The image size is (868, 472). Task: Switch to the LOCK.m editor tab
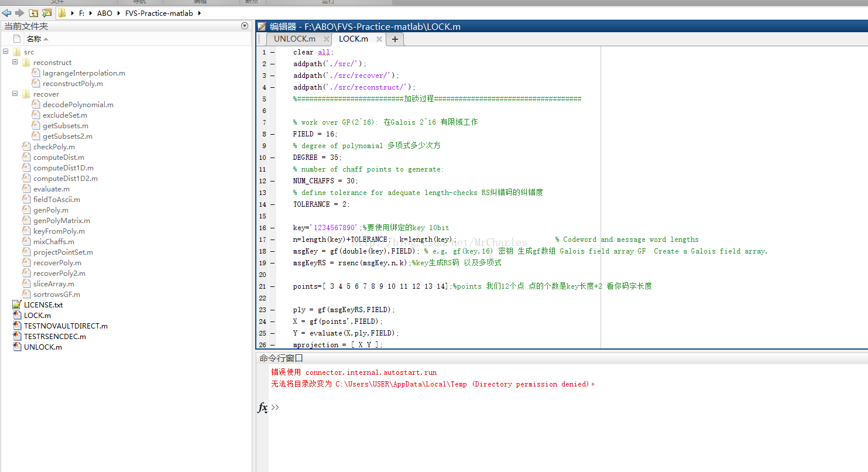tap(354, 39)
